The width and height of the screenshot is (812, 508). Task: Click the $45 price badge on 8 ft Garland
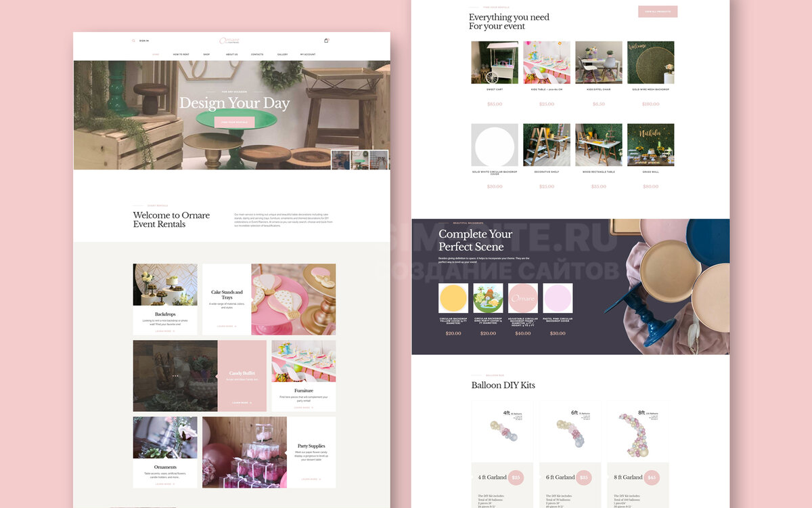(652, 478)
